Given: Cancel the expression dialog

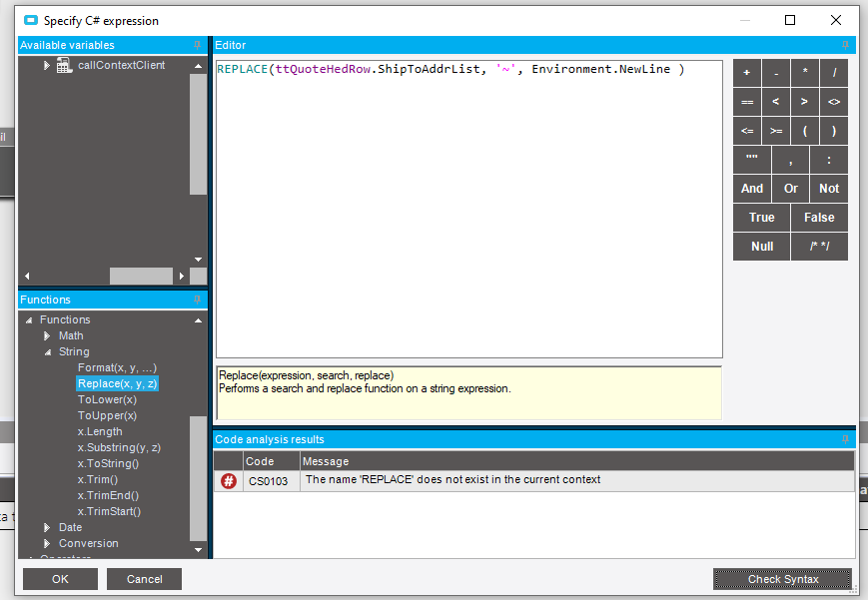Looking at the screenshot, I should click(144, 579).
